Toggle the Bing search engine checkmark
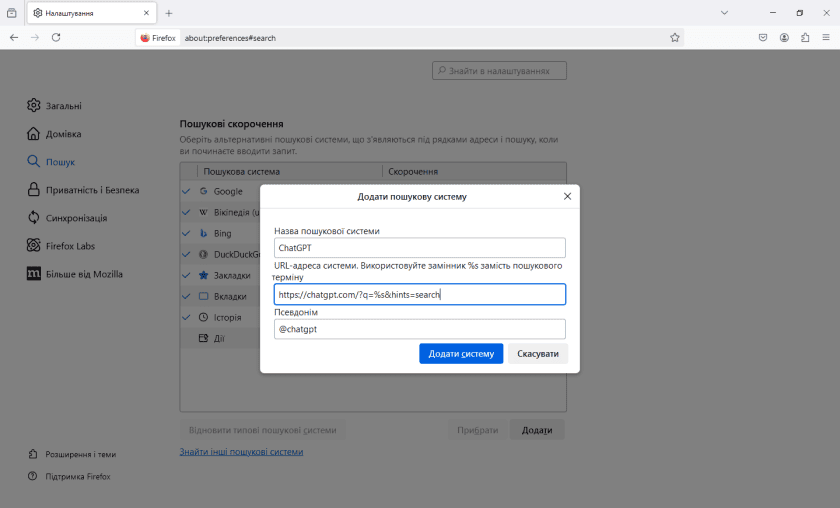The height and width of the screenshot is (508, 840). [186, 233]
